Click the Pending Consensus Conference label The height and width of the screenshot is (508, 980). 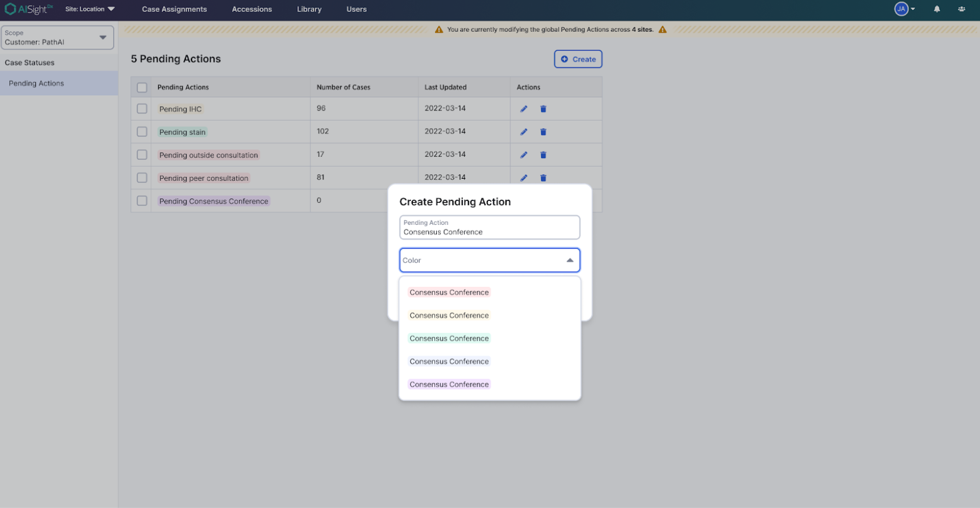coord(214,201)
